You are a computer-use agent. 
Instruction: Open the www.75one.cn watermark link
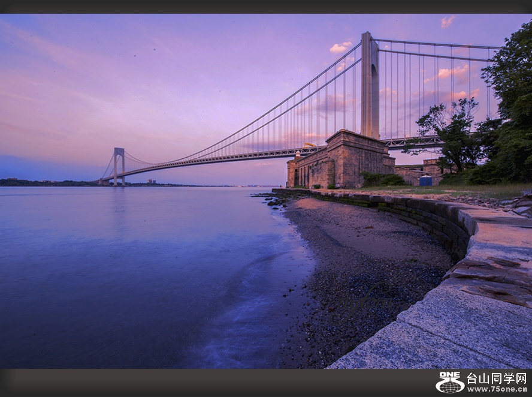pos(497,389)
